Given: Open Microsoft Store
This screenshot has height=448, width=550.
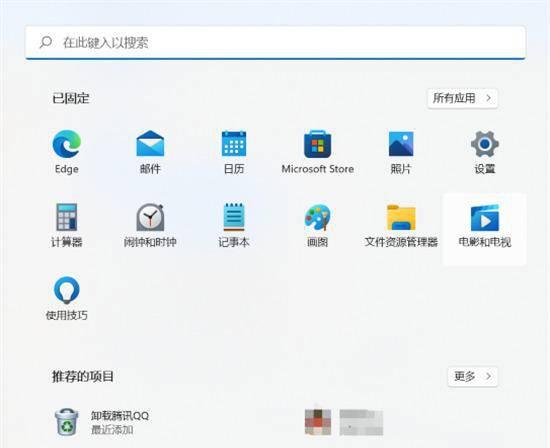Looking at the screenshot, I should 317,152.
